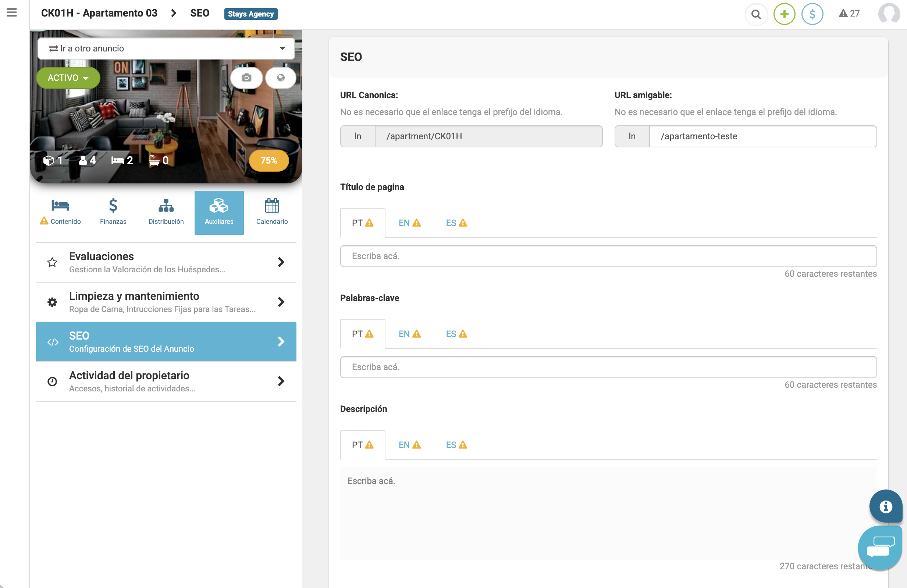Click the URL amigable input field
Image resolution: width=907 pixels, height=588 pixels.
pyautogui.click(x=762, y=136)
